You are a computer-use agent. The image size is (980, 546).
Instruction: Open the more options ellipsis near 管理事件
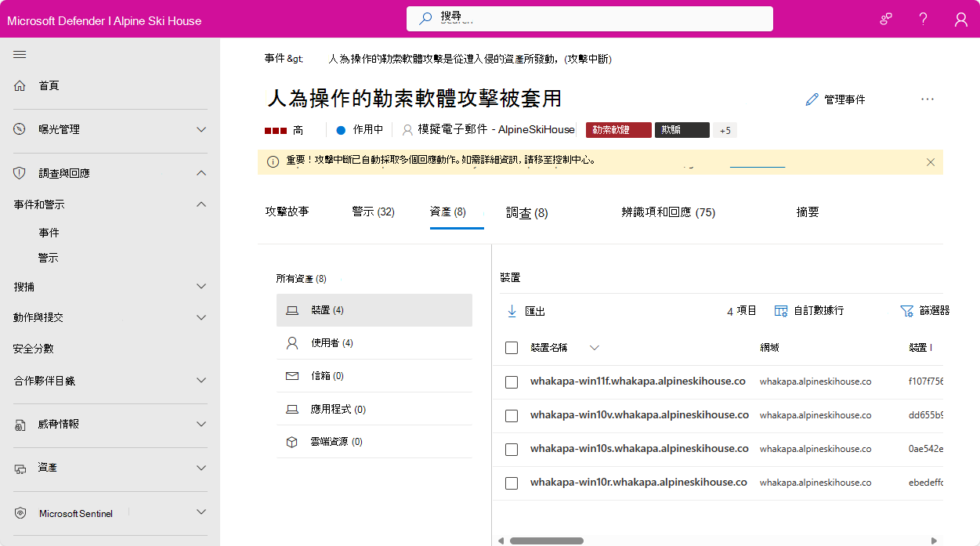click(x=928, y=99)
